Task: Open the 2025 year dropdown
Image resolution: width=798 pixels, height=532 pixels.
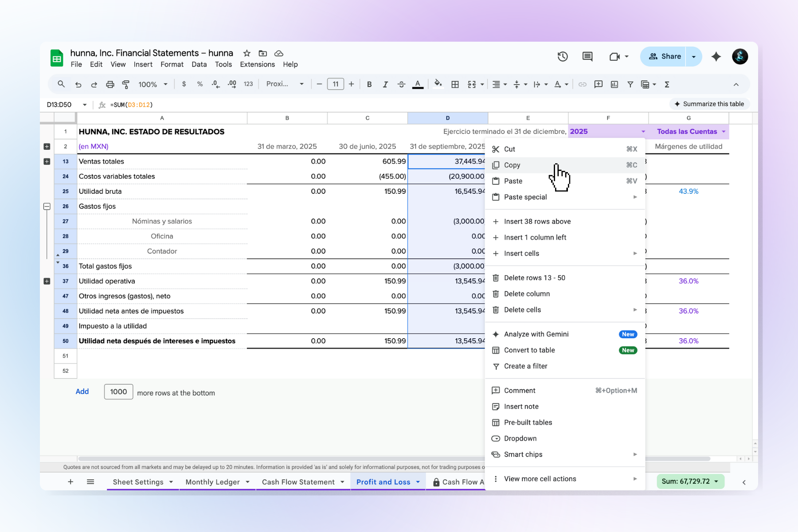Action: pos(643,132)
